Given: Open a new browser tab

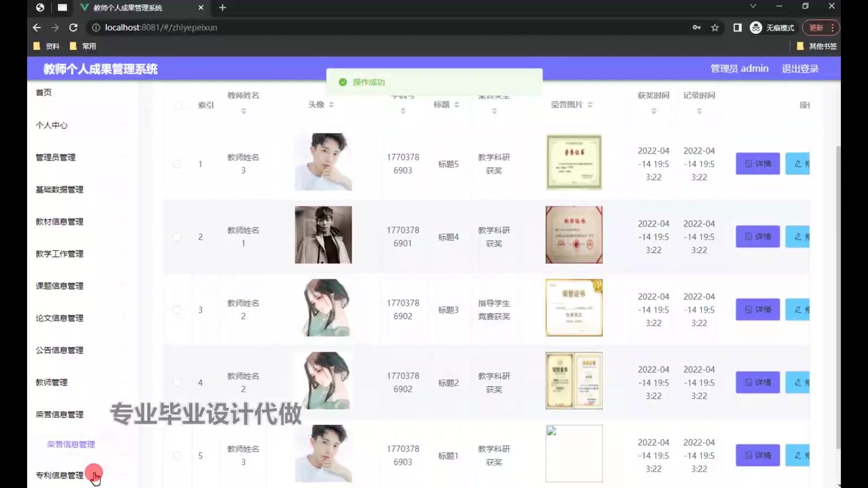Looking at the screenshot, I should (222, 8).
